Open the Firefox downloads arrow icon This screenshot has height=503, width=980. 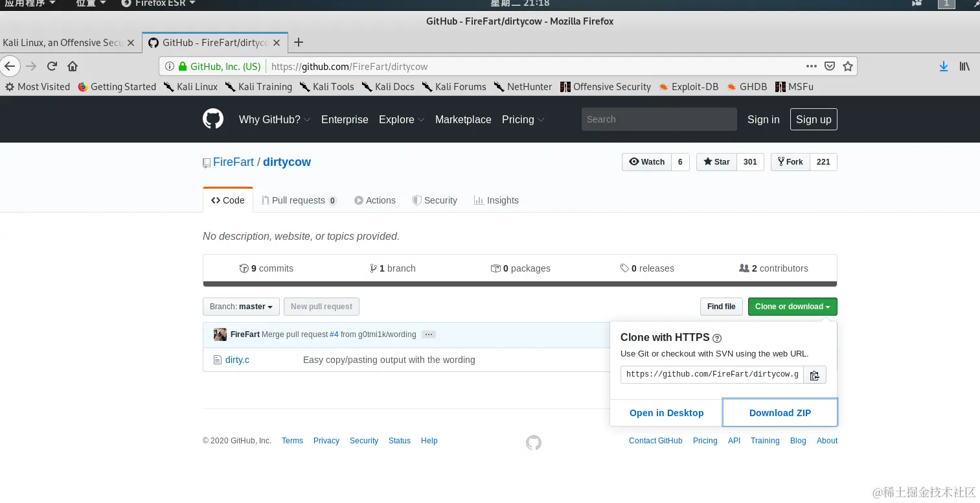pyautogui.click(x=944, y=66)
